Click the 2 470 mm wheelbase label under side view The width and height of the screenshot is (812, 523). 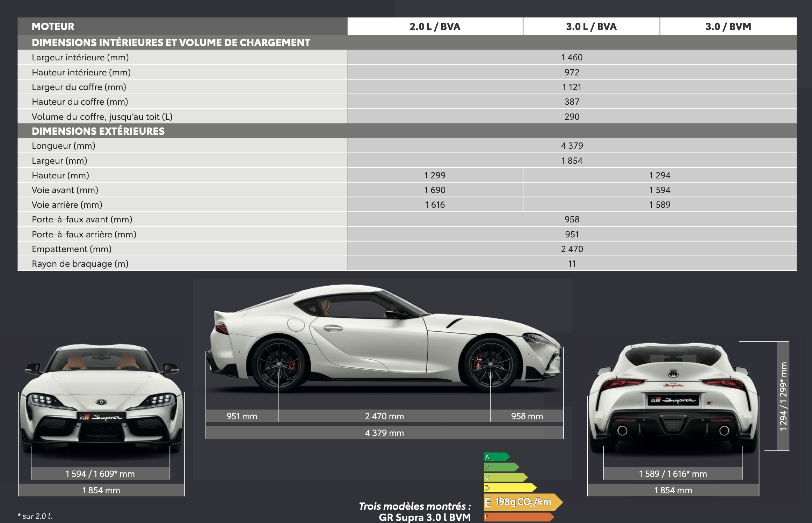pyautogui.click(x=384, y=416)
